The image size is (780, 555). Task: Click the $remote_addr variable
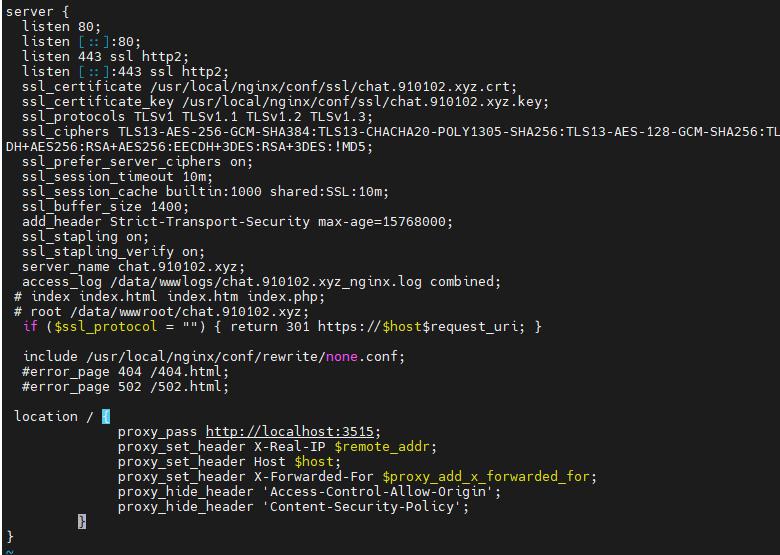point(382,447)
